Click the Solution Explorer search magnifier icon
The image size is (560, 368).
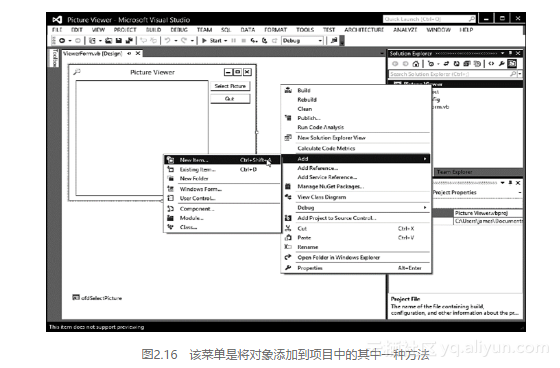point(513,74)
